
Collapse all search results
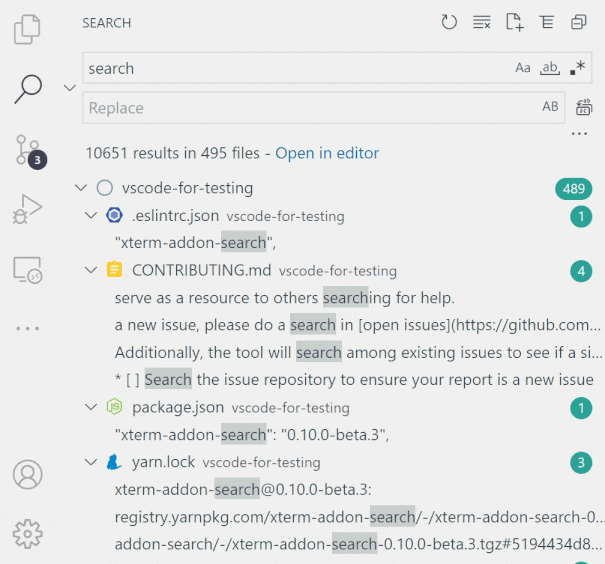579,22
